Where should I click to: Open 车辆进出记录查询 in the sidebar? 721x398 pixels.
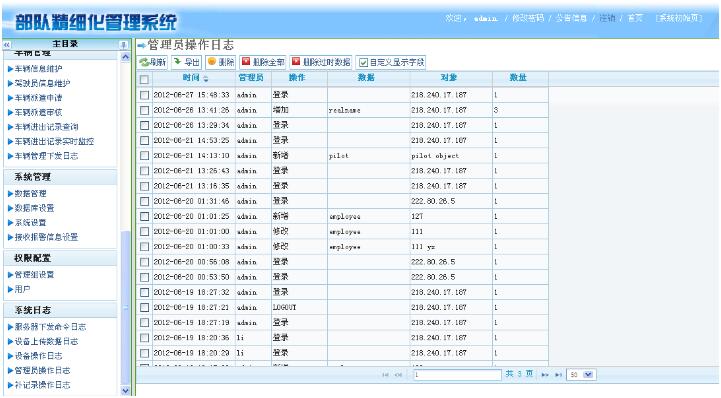point(46,126)
